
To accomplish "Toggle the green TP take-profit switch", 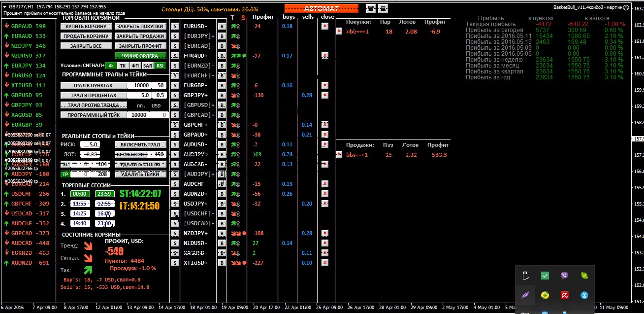I will click(x=65, y=174).
